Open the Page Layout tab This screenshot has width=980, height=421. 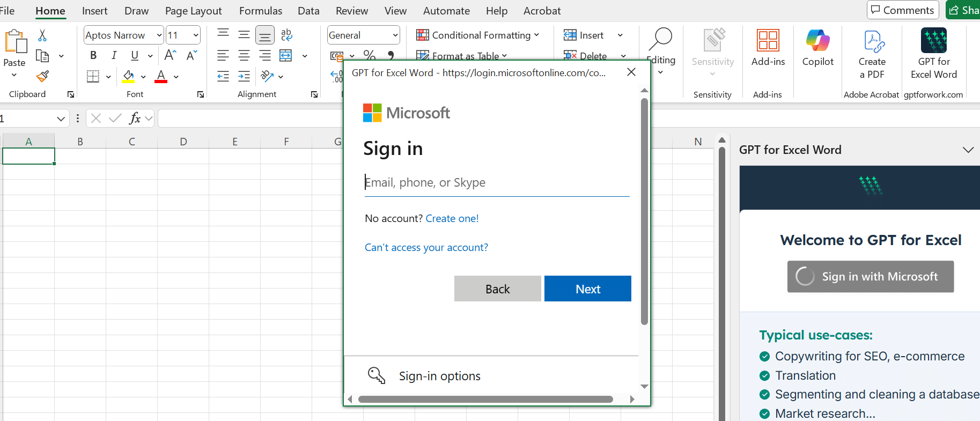(193, 11)
